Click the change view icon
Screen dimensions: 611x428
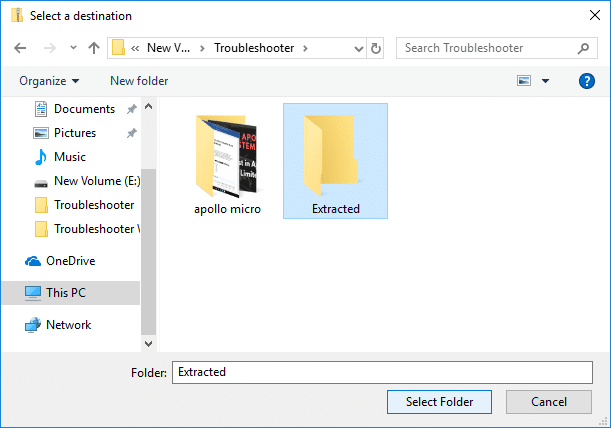524,81
